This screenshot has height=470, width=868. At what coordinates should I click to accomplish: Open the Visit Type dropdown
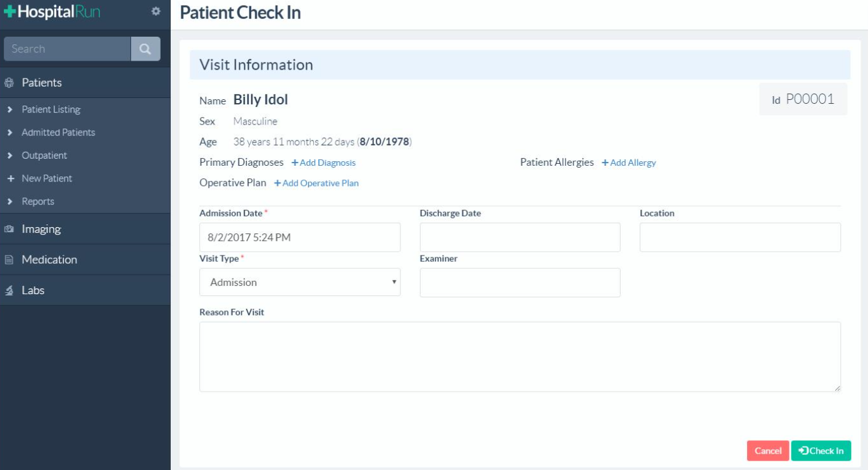[x=300, y=282]
